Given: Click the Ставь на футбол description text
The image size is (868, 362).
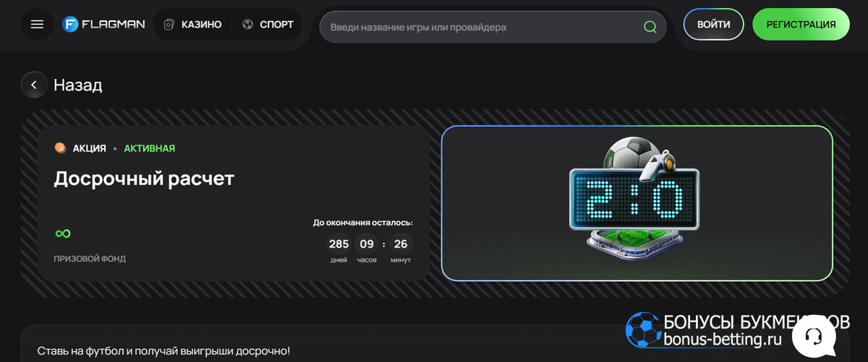Looking at the screenshot, I should 163,350.
